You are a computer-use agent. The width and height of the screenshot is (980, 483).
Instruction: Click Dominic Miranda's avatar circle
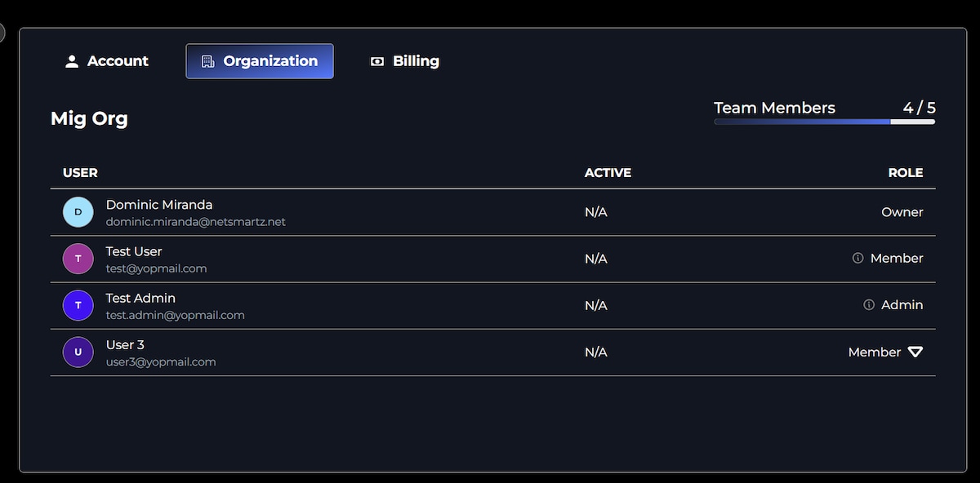pos(78,212)
